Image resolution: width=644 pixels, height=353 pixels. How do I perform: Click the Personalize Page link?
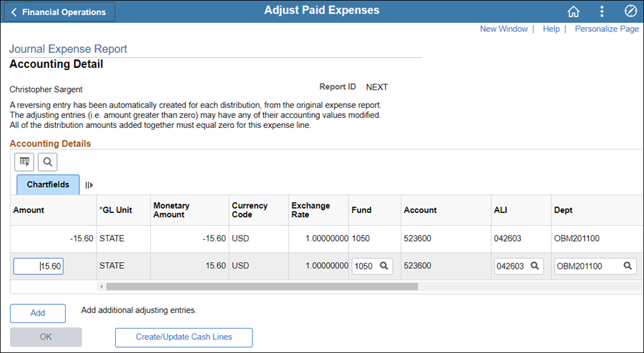[607, 29]
